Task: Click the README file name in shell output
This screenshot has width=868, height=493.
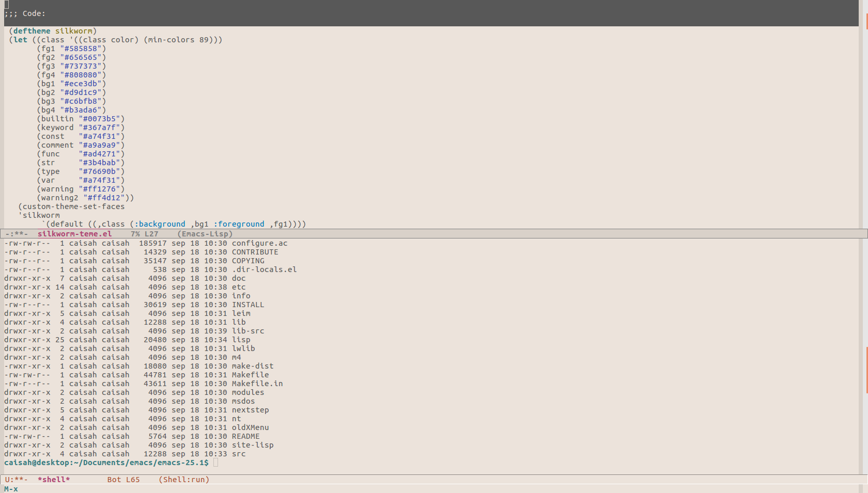Action: (x=245, y=436)
